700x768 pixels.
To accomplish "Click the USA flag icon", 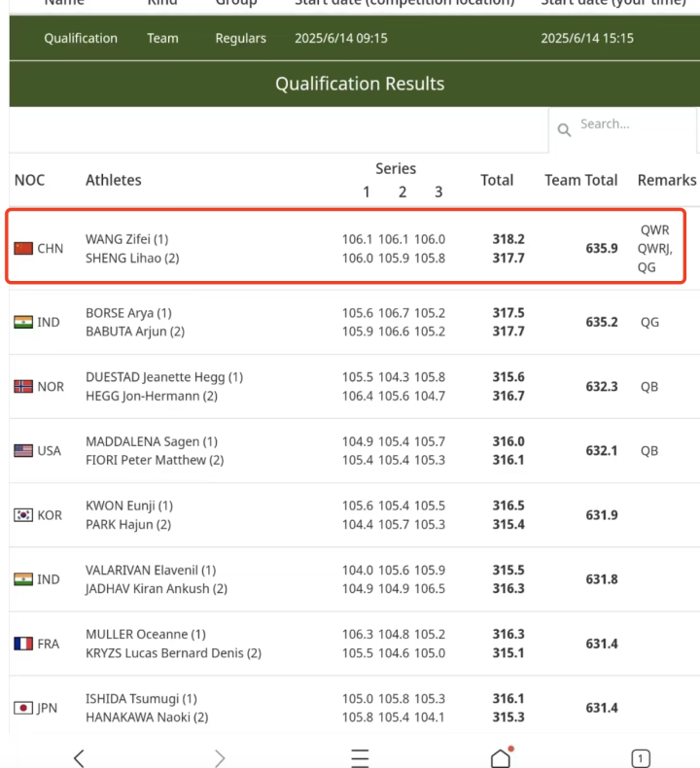I will [23, 451].
